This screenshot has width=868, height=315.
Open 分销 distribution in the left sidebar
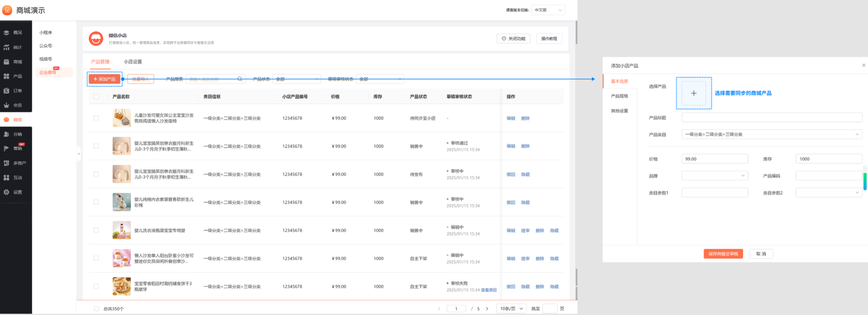[x=14, y=134]
